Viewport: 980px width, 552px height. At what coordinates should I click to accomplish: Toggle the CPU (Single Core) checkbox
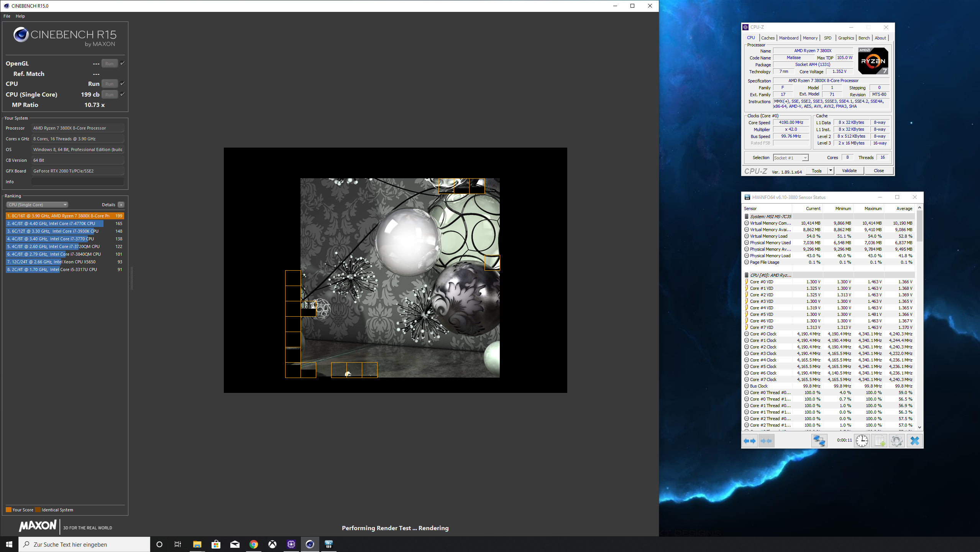click(122, 94)
